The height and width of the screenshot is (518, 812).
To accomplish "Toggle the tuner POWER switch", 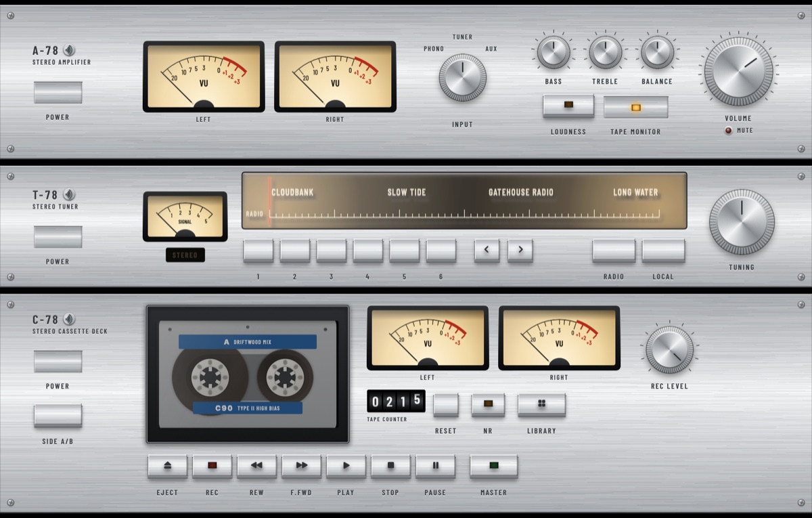I will point(58,237).
